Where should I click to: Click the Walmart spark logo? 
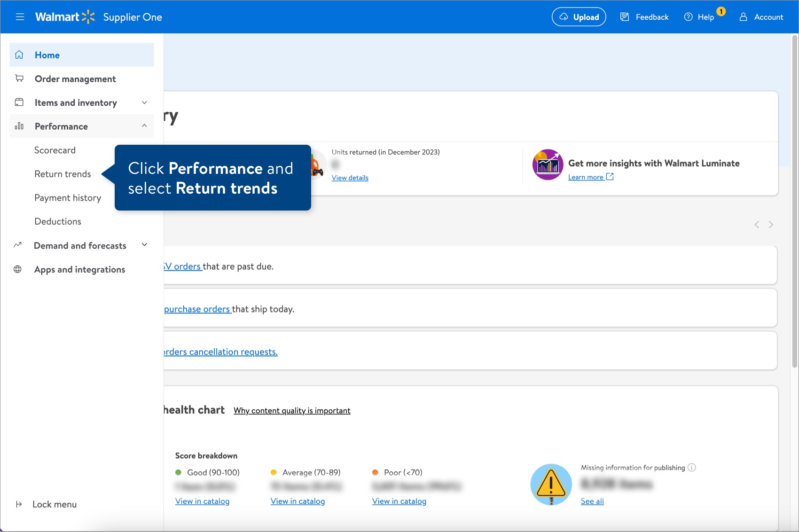coord(88,17)
